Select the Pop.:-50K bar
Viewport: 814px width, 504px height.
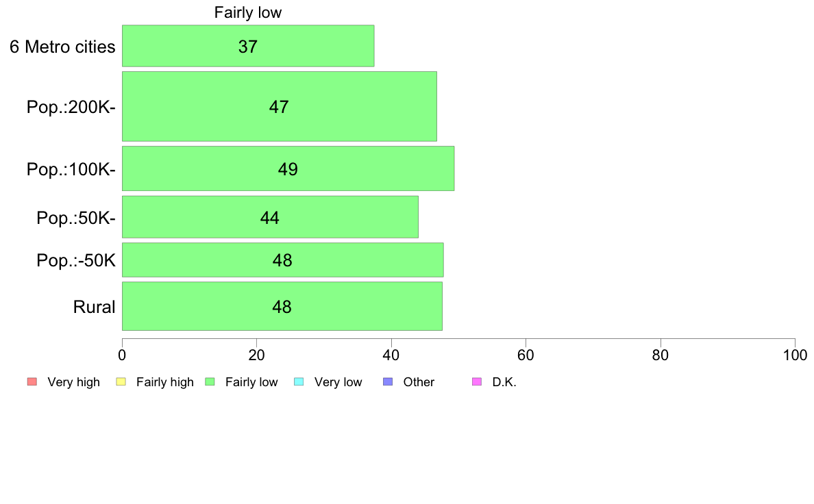click(x=282, y=260)
